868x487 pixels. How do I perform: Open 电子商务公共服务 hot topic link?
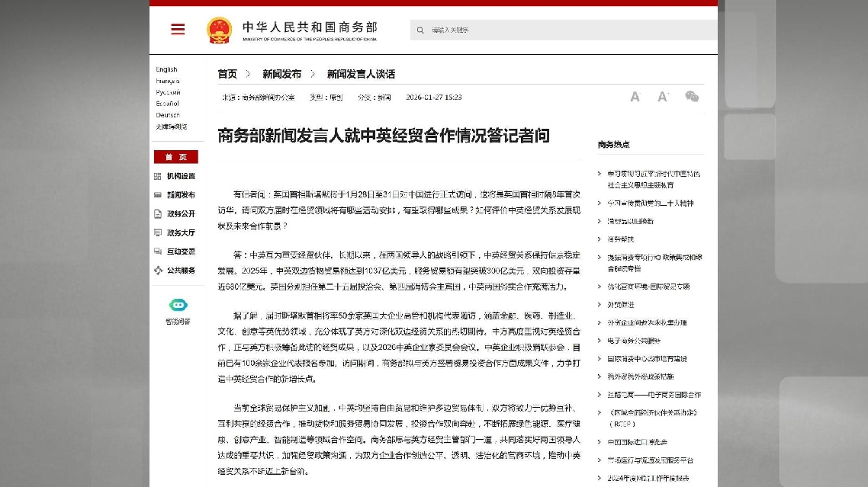[x=633, y=341]
